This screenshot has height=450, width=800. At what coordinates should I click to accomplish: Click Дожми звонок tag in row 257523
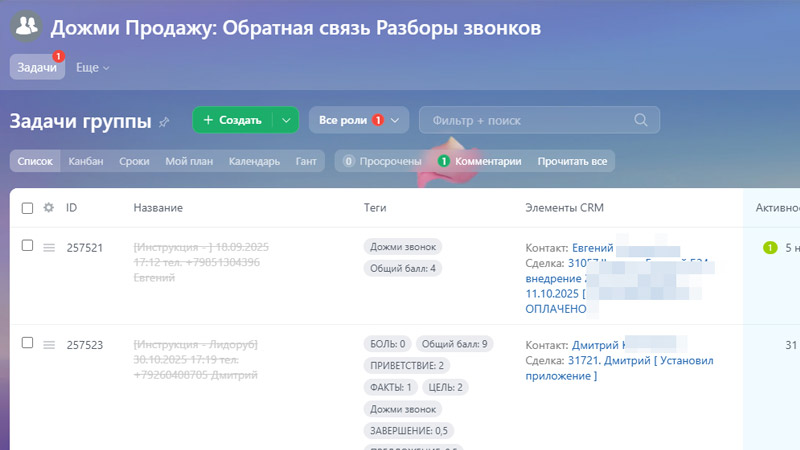point(403,409)
